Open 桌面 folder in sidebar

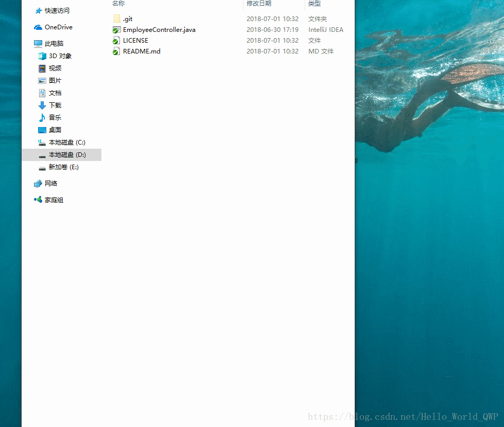[55, 130]
